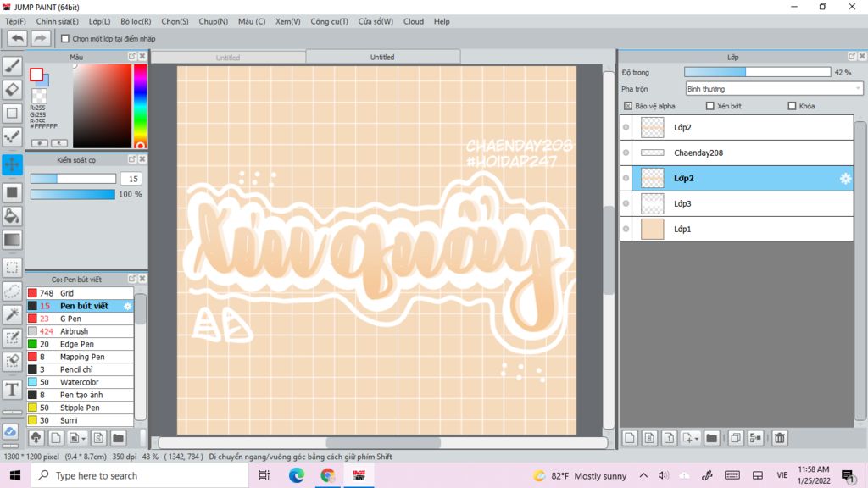Add a new layer folder

(x=712, y=438)
